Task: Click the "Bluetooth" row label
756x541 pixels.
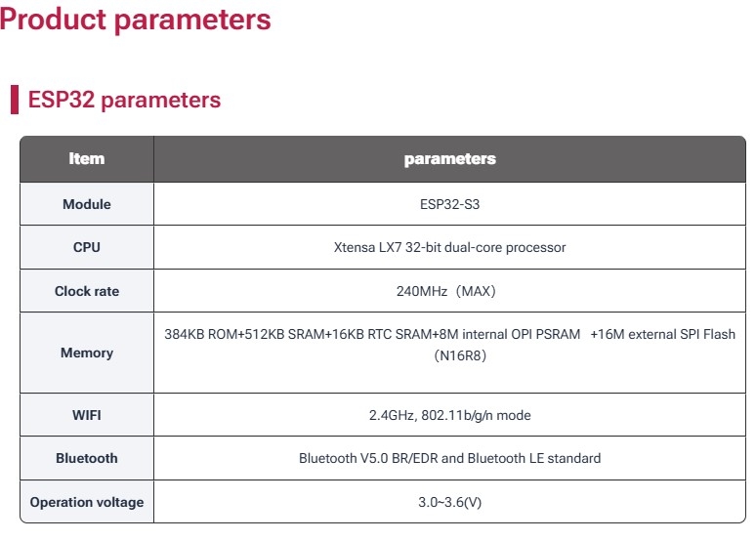Action: pyautogui.click(x=87, y=458)
